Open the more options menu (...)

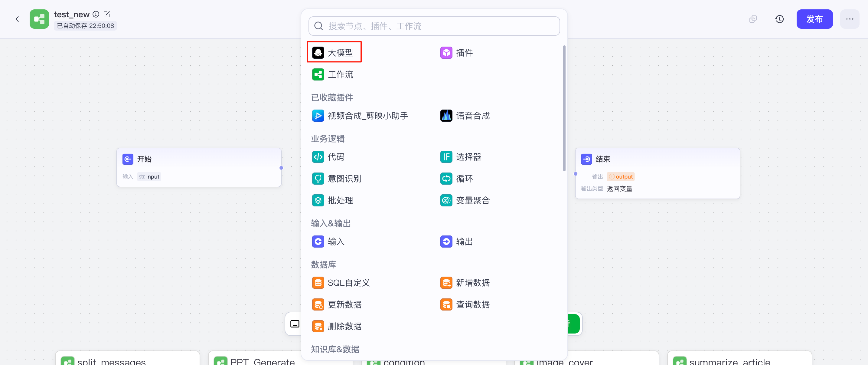pyautogui.click(x=850, y=19)
